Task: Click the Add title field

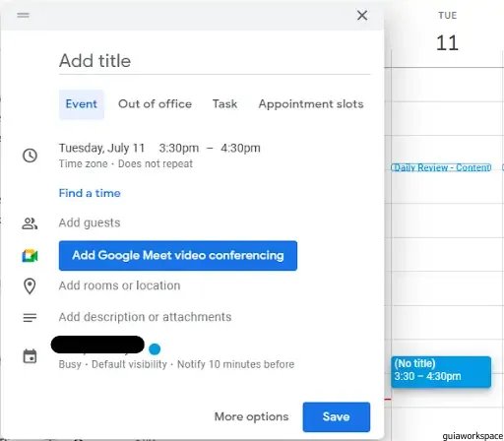Action: pyautogui.click(x=215, y=61)
